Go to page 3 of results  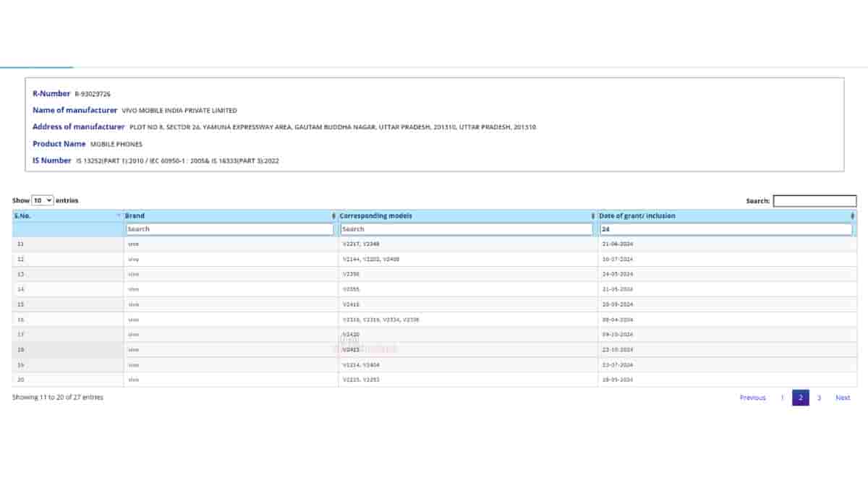(x=819, y=398)
